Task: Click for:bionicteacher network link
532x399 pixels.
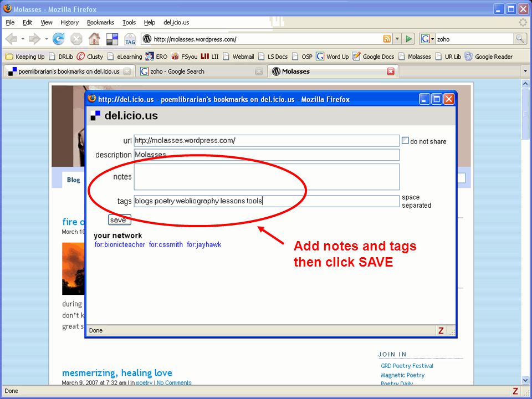Action: (120, 244)
